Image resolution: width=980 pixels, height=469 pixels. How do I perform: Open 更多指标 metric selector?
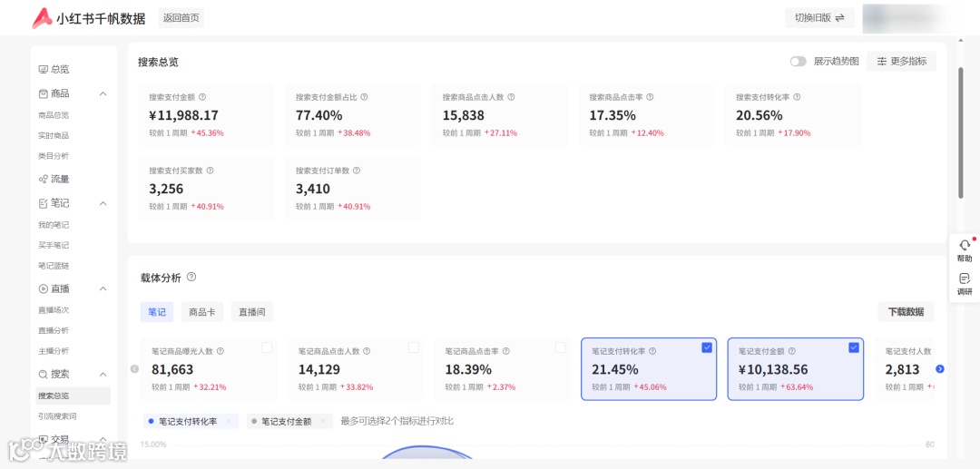[x=901, y=61]
